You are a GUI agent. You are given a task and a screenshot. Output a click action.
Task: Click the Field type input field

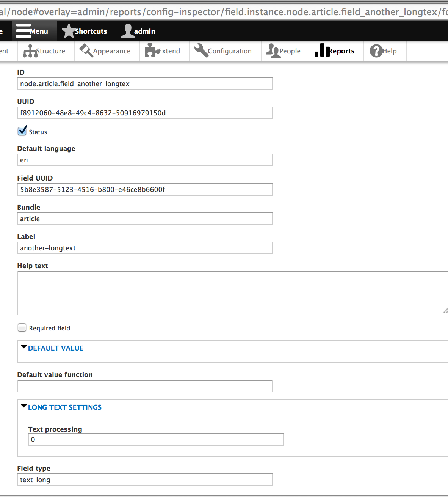145,480
